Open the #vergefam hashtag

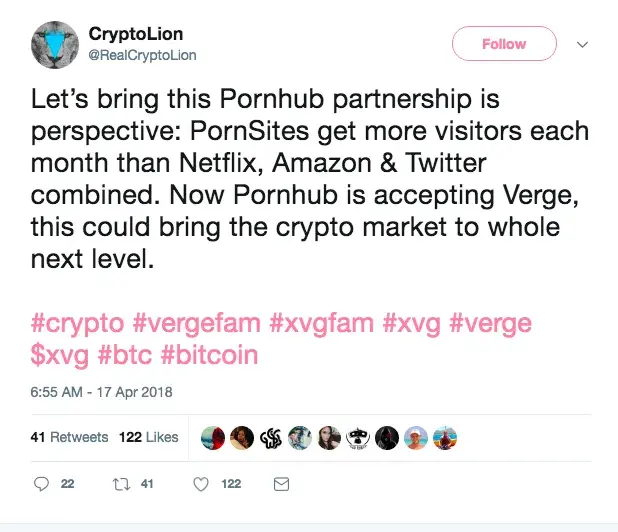click(x=196, y=323)
